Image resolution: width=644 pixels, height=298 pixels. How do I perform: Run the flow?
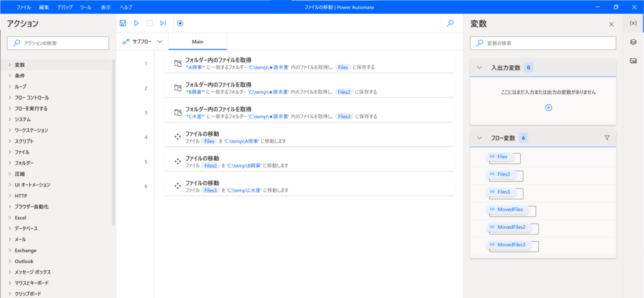[136, 23]
